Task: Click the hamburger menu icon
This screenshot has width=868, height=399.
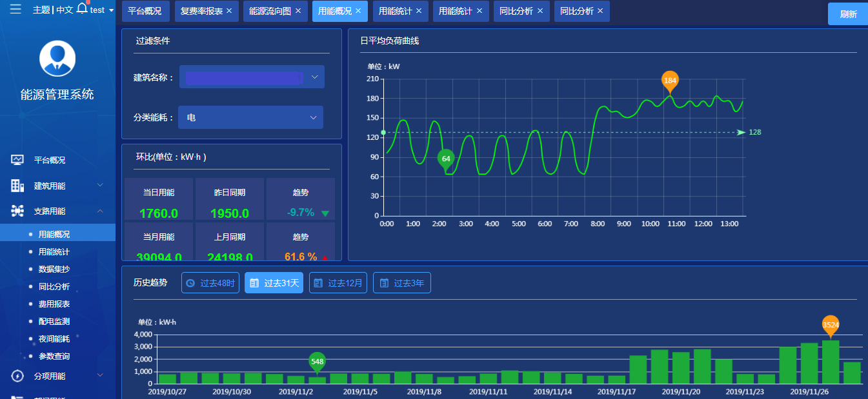Action: 15,9
